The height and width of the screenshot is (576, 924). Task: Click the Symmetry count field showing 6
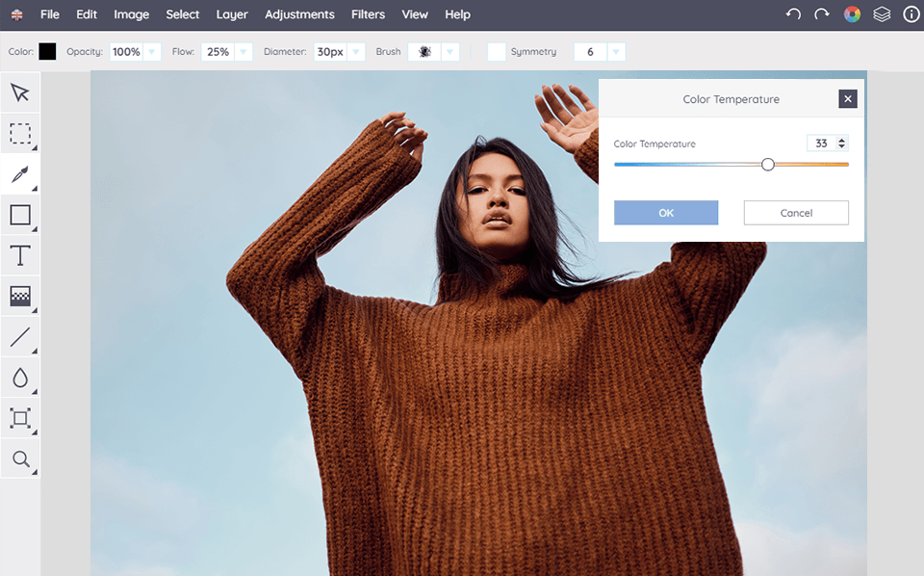click(x=590, y=52)
